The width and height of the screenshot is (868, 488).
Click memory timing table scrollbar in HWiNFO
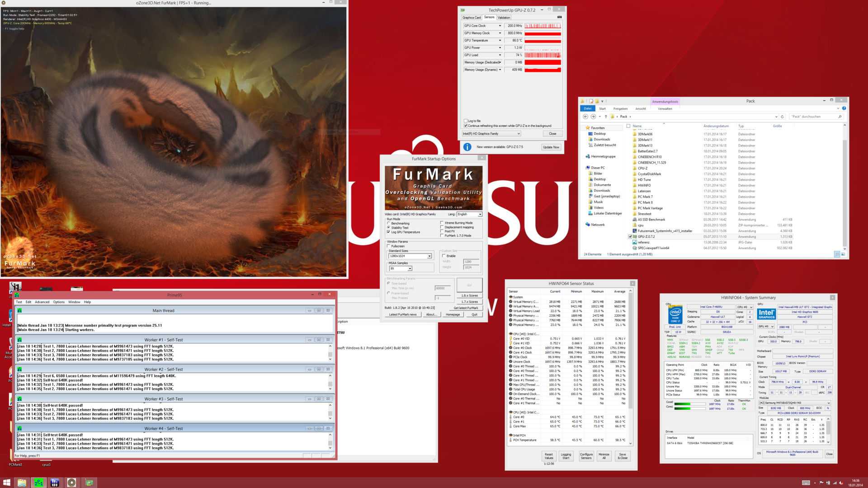tap(829, 430)
